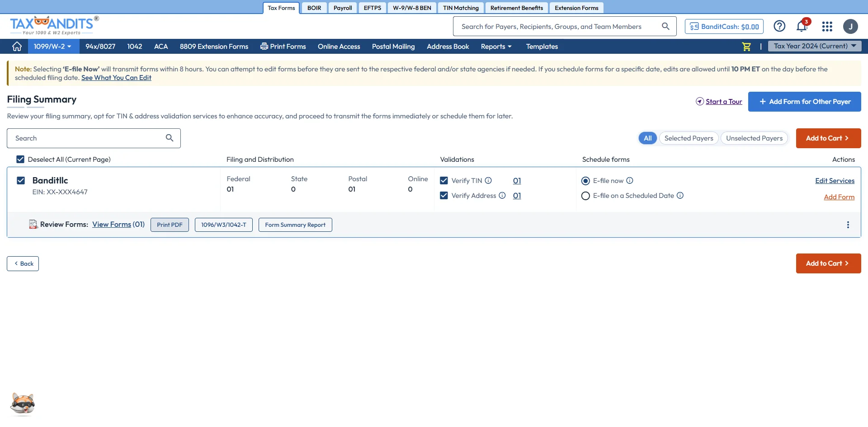This screenshot has height=427, width=868.
Task: Open the 1042 menu item
Action: (x=135, y=47)
